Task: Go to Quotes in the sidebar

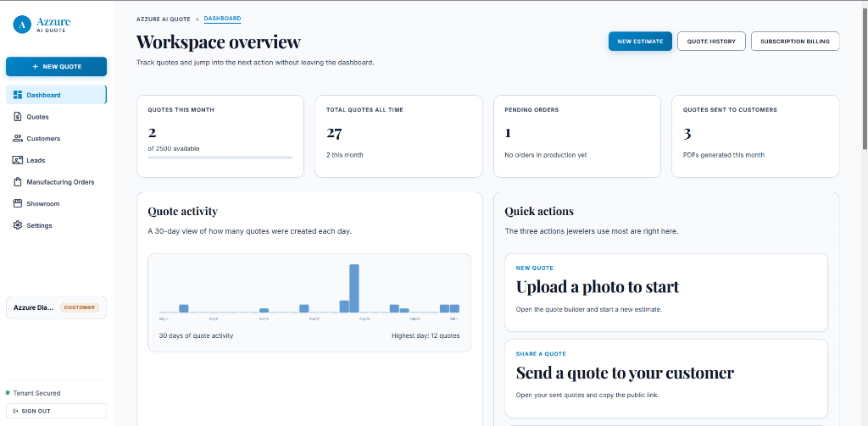Action: [56, 117]
